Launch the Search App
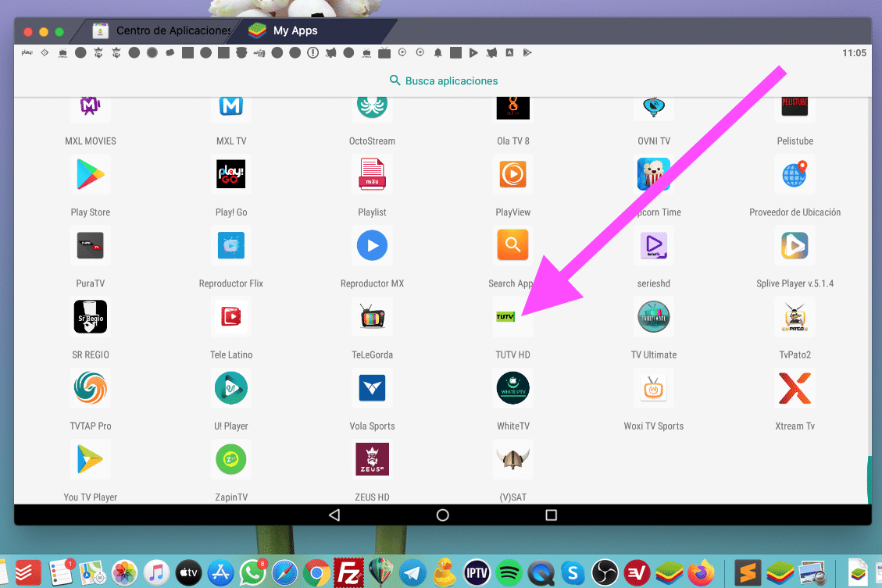The width and height of the screenshot is (882, 588). point(512,245)
